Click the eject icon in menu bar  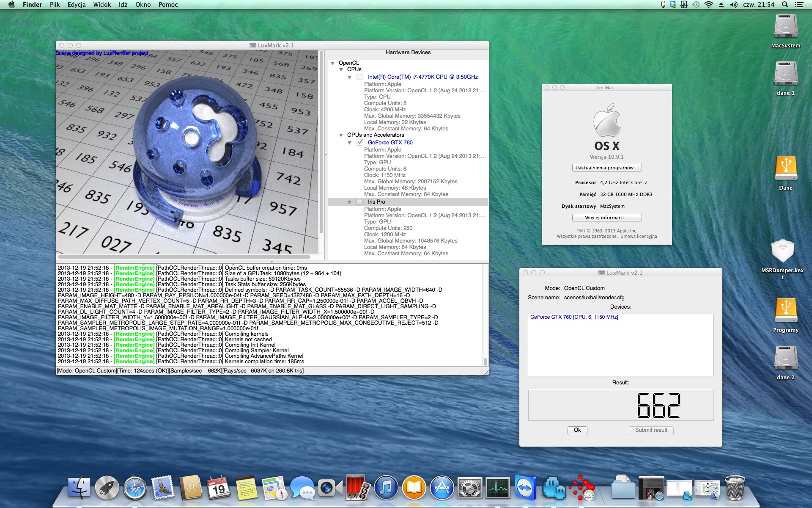point(721,5)
